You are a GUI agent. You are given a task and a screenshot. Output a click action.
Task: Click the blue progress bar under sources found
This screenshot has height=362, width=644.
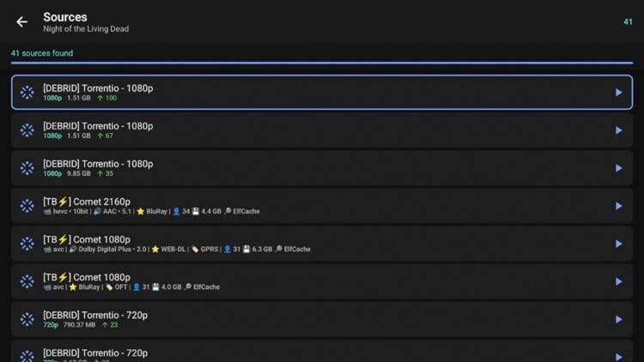[322, 63]
